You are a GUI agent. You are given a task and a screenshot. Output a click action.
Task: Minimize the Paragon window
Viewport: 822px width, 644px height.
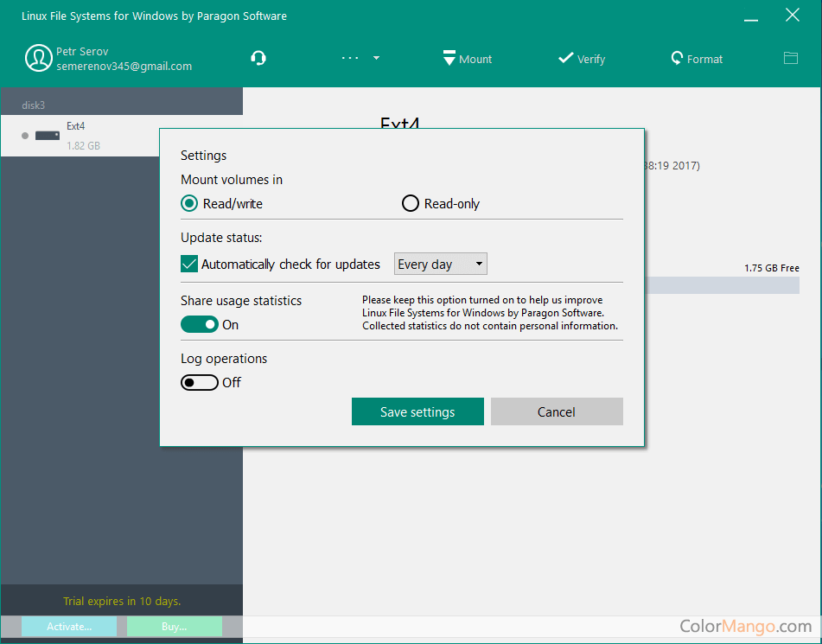point(751,20)
